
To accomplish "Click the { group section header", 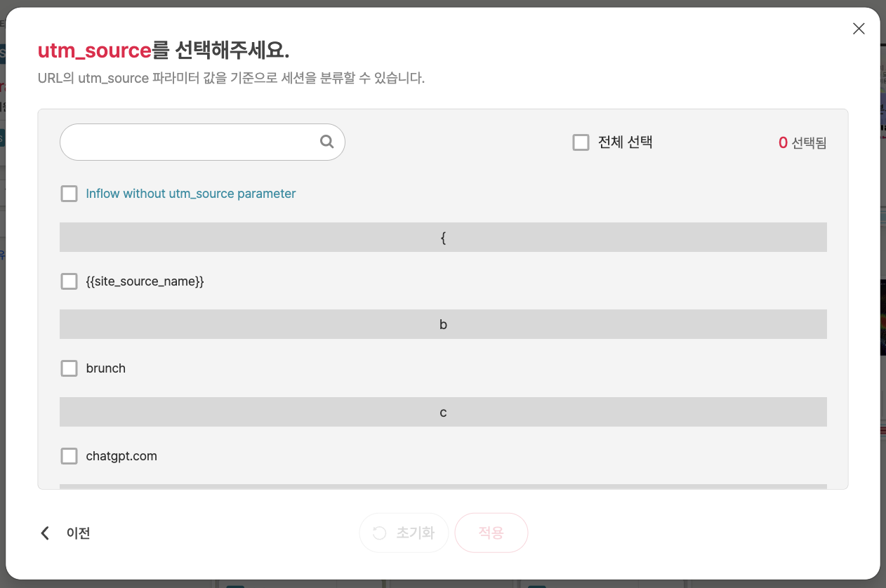I will (x=442, y=237).
